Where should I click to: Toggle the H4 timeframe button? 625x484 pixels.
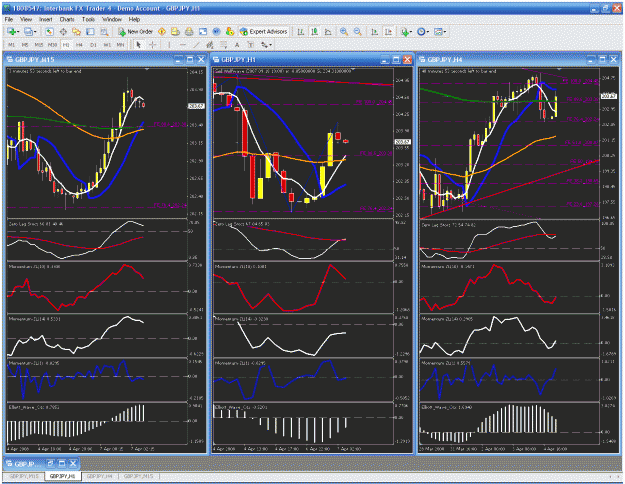[x=79, y=45]
